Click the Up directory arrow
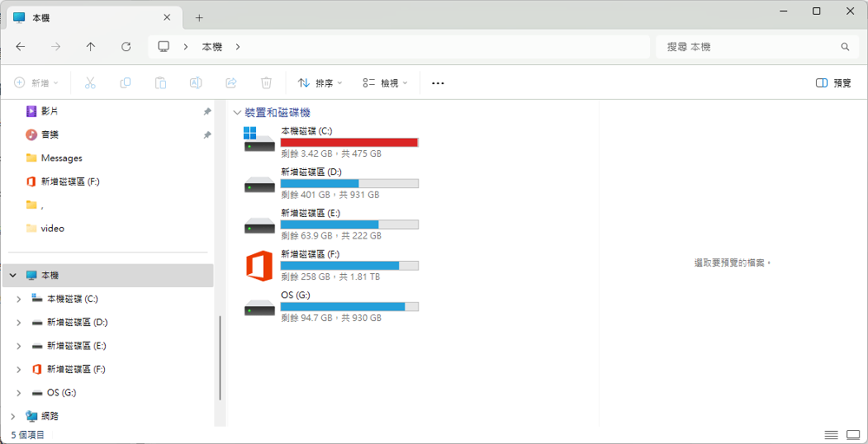The height and width of the screenshot is (444, 868). tap(91, 47)
